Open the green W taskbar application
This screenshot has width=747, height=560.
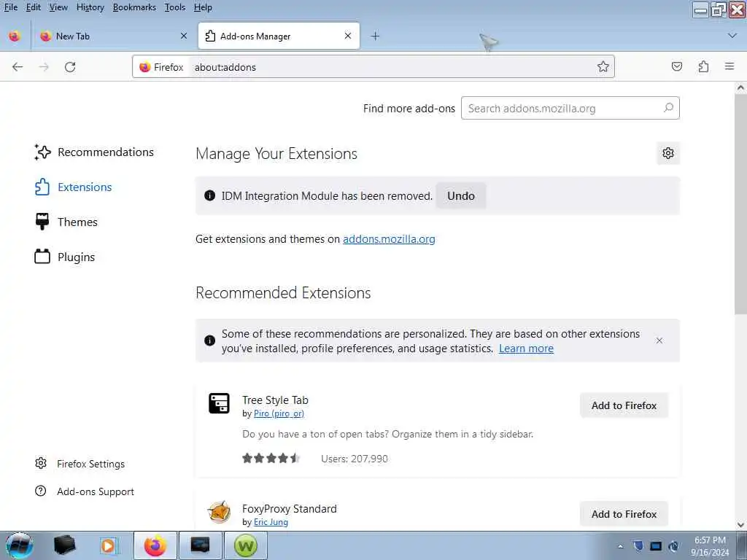(x=245, y=545)
